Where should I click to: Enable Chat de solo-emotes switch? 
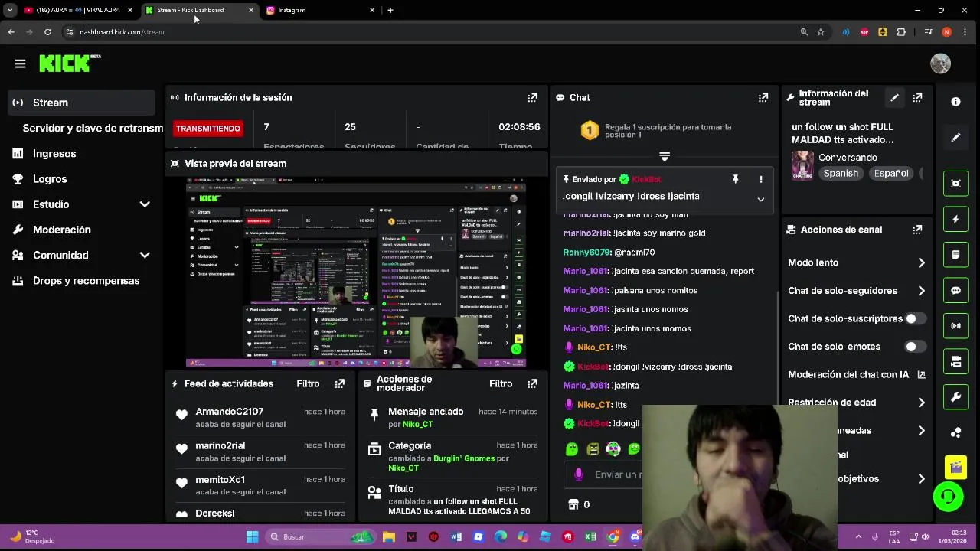pos(915,347)
